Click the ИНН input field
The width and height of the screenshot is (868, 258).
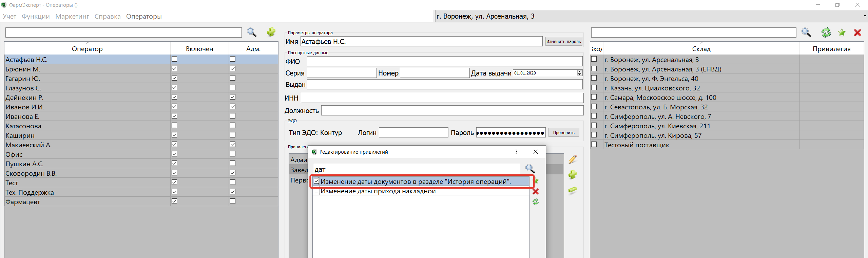pos(442,98)
